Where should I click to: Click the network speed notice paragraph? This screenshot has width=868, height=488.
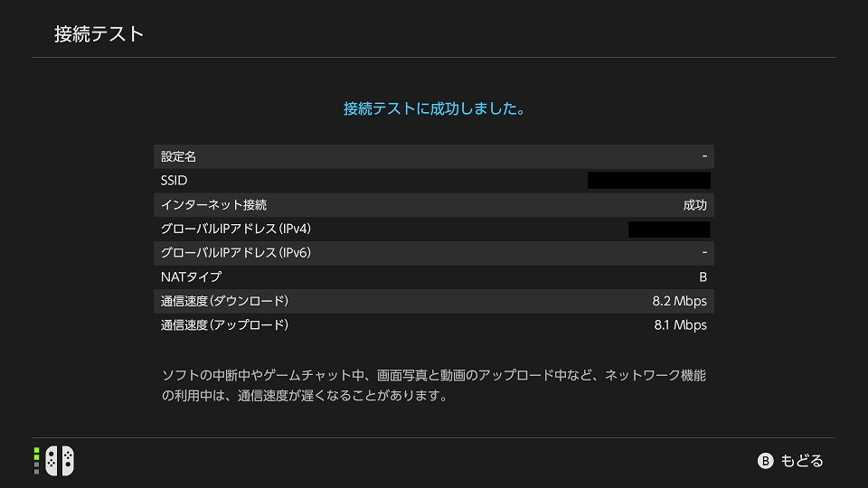[434, 386]
